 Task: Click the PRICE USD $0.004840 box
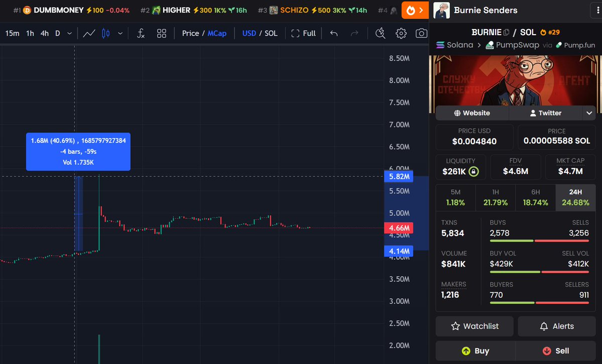pos(474,137)
